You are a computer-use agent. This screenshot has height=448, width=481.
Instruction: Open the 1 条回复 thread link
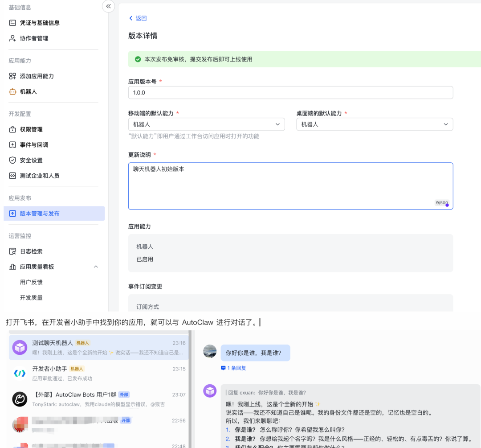coord(236,368)
